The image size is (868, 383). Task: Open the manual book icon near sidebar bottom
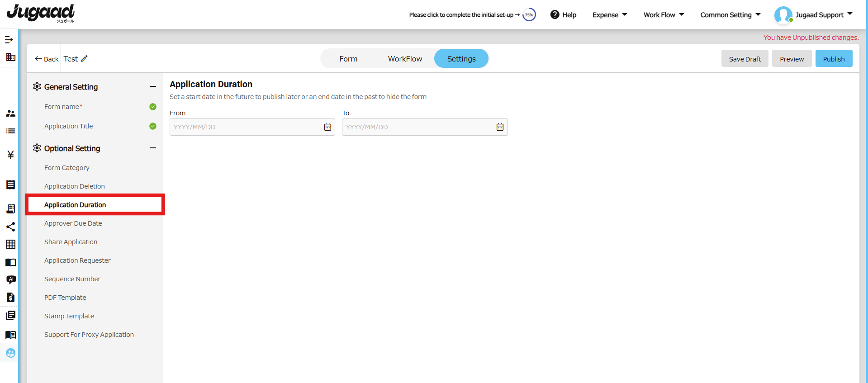10,335
